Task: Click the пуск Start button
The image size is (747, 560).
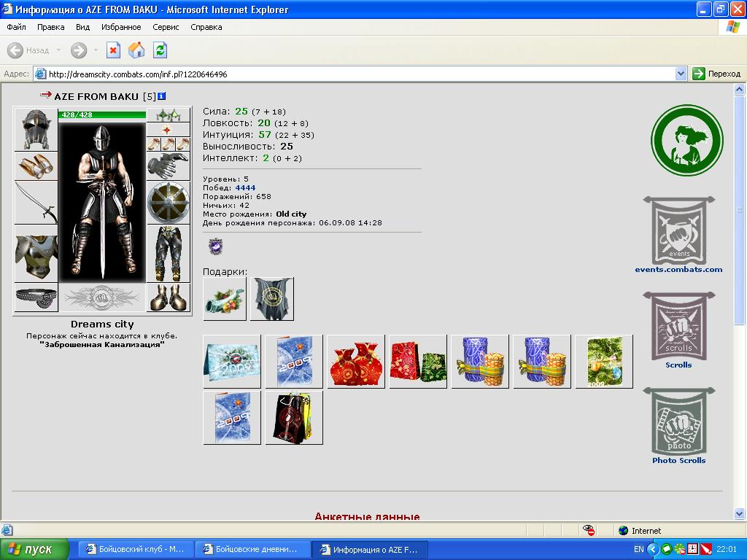Action: [x=34, y=550]
